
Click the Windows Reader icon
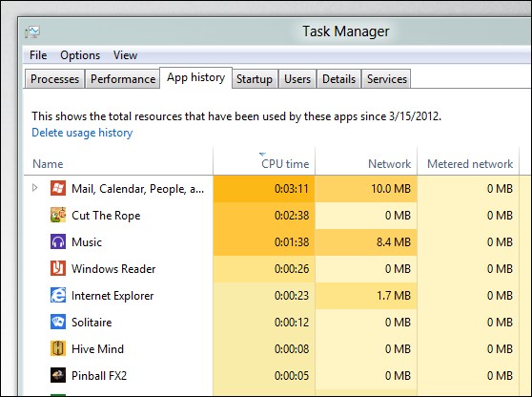[x=58, y=268]
